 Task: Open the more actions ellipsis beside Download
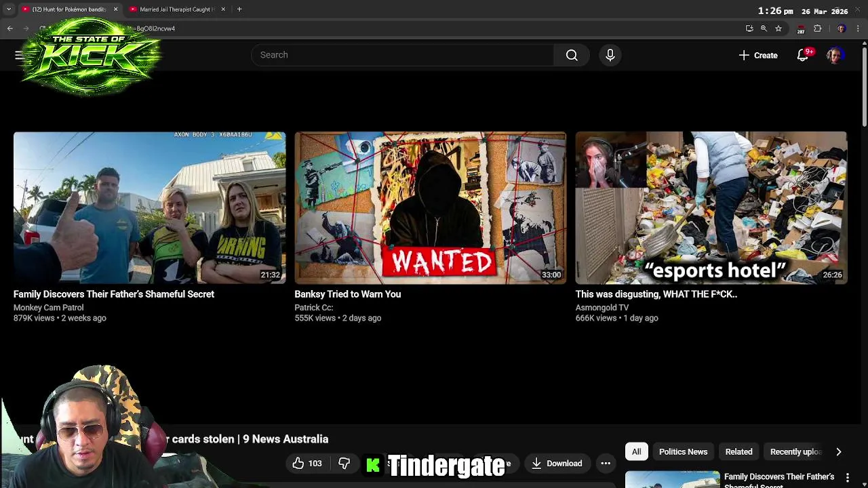point(606,464)
